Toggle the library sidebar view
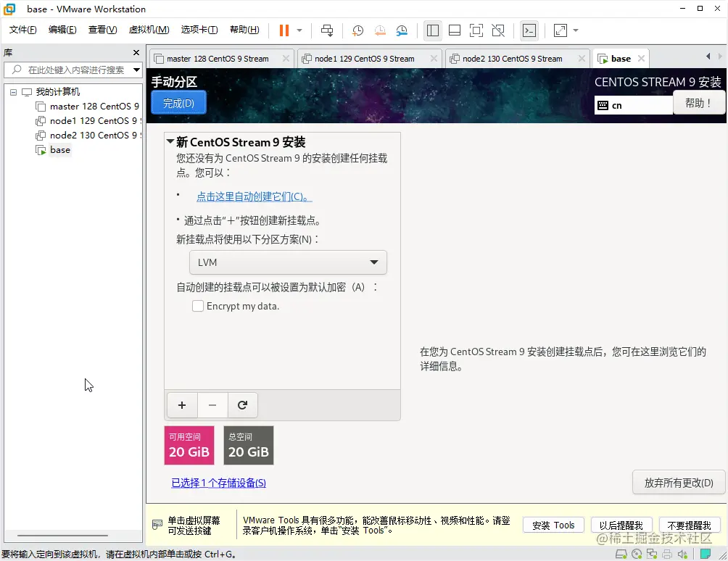The width and height of the screenshot is (728, 561). (433, 30)
